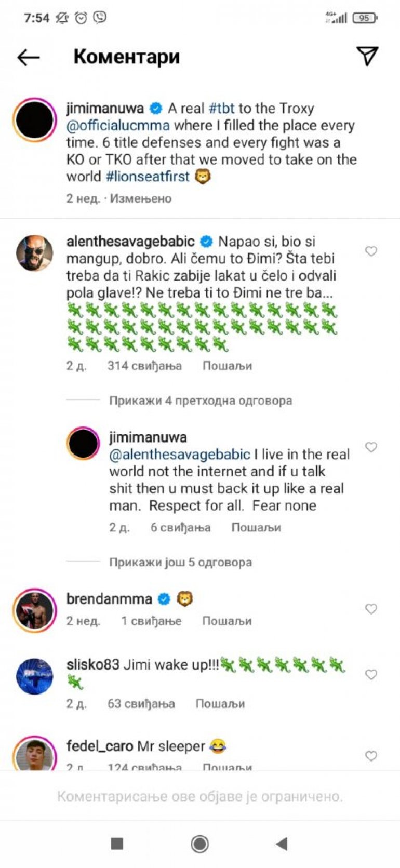
Task: Open the #tbt hashtag link
Action: click(x=221, y=109)
